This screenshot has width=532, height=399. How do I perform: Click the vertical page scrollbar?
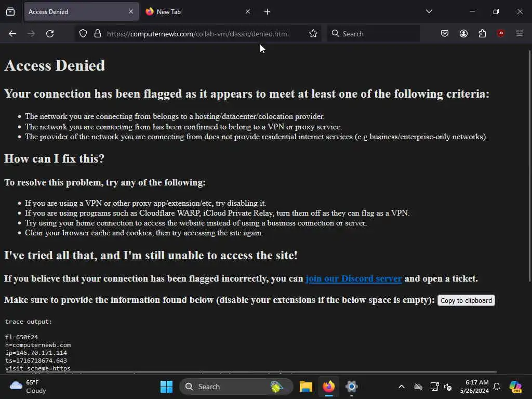529,166
